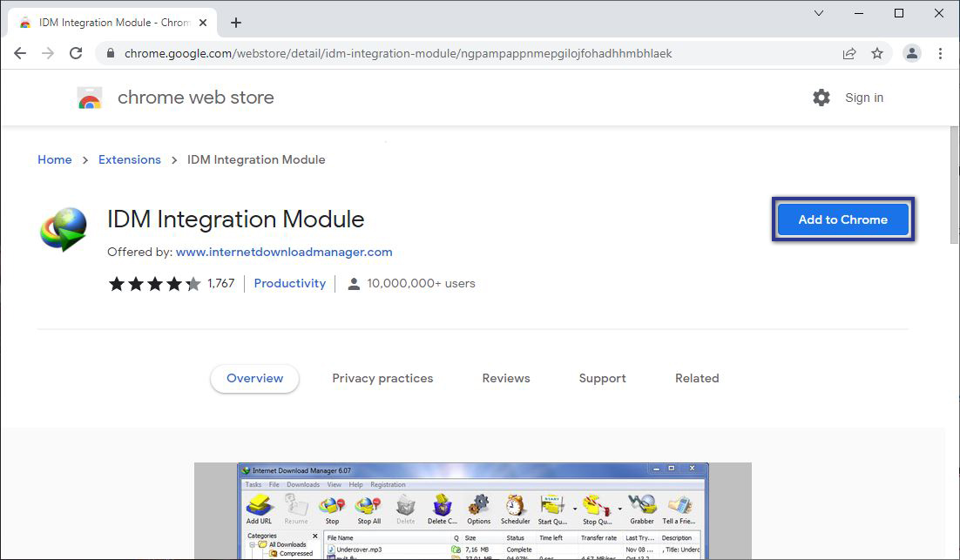Expand the Stop Queue dropdown arrow in IDM
The height and width of the screenshot is (560, 960).
(619, 508)
